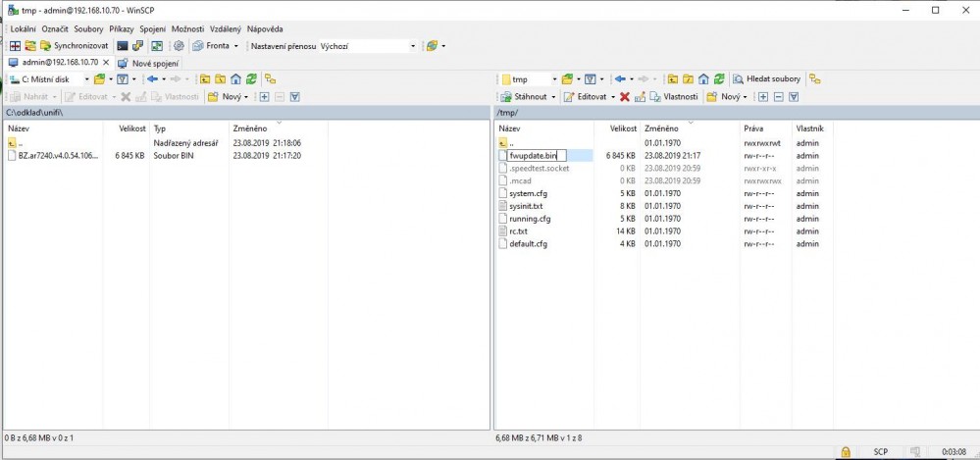Screen dimensions: 980x460
Task: Open the preferences gear icon
Action: [x=179, y=46]
